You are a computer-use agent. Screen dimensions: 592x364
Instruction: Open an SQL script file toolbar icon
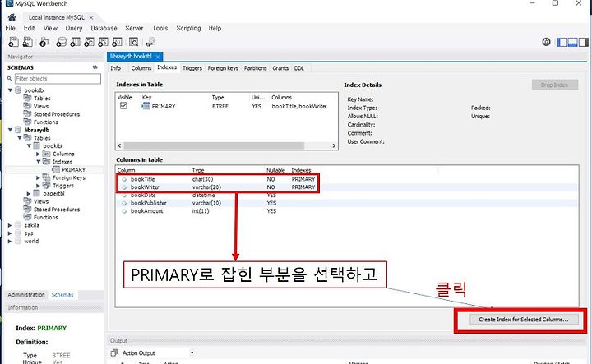[28, 42]
